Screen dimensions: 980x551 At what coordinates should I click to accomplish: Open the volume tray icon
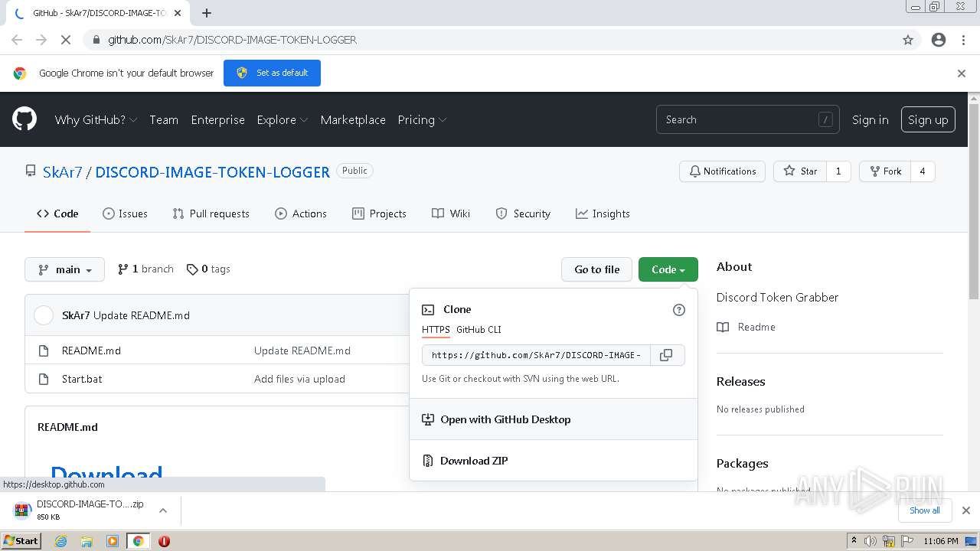tap(871, 541)
